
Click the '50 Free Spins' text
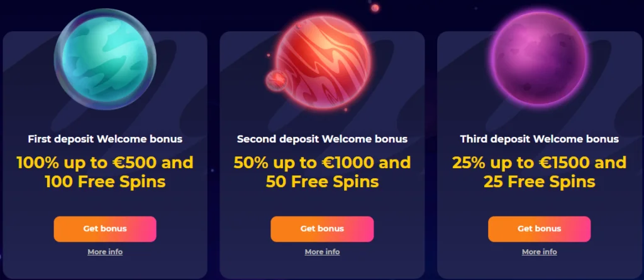tap(322, 181)
